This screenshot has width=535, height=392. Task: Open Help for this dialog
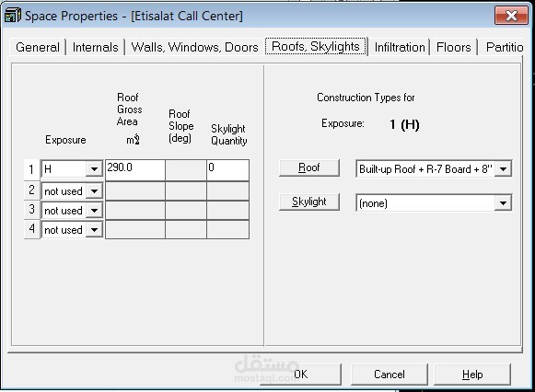pyautogui.click(x=472, y=375)
